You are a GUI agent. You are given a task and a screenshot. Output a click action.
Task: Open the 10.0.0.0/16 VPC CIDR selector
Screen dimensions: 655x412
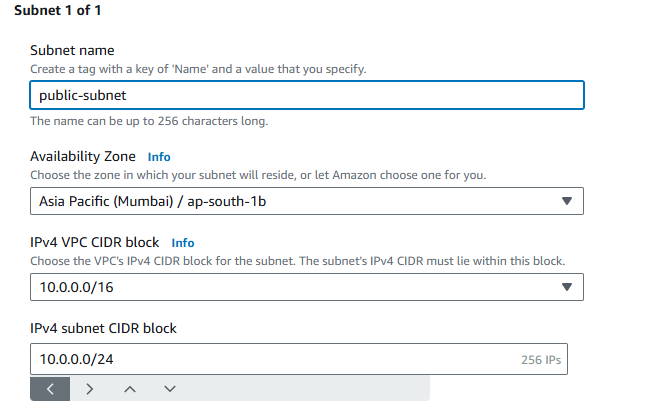(307, 287)
